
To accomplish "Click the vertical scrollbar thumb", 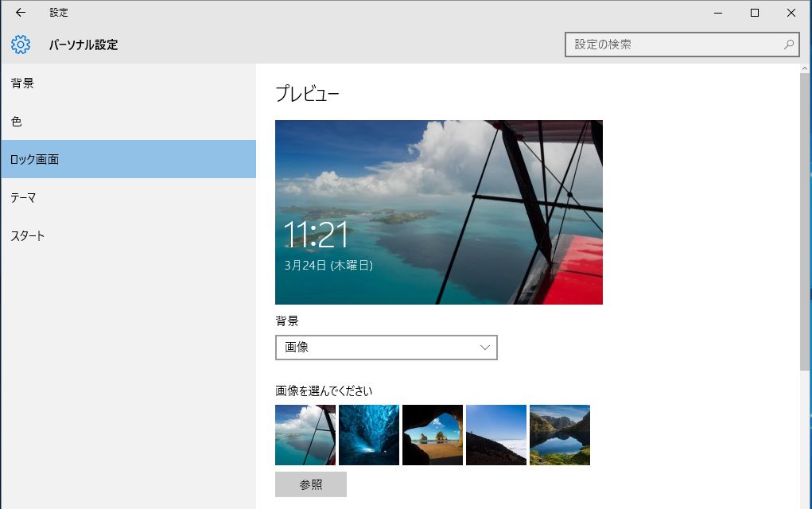I will pos(805,222).
